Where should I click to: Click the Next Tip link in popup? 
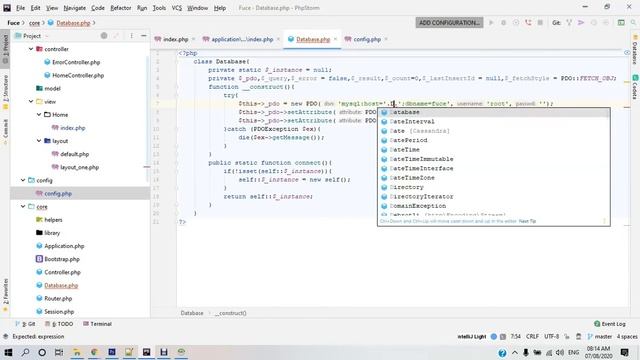point(527,221)
